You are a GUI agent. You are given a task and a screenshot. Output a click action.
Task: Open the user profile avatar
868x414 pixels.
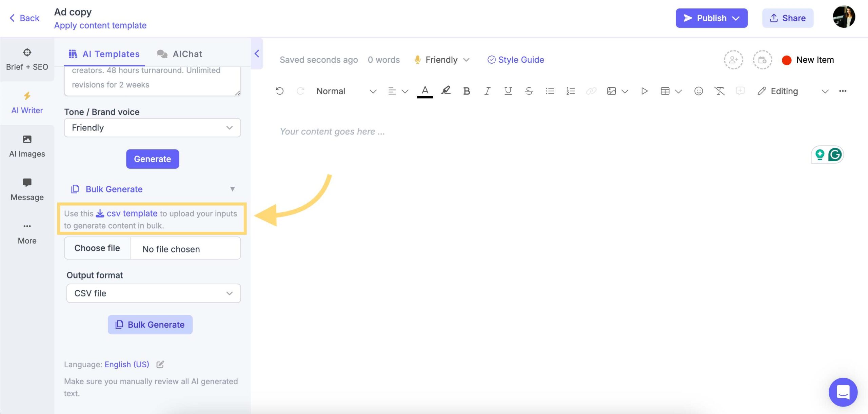coord(844,17)
